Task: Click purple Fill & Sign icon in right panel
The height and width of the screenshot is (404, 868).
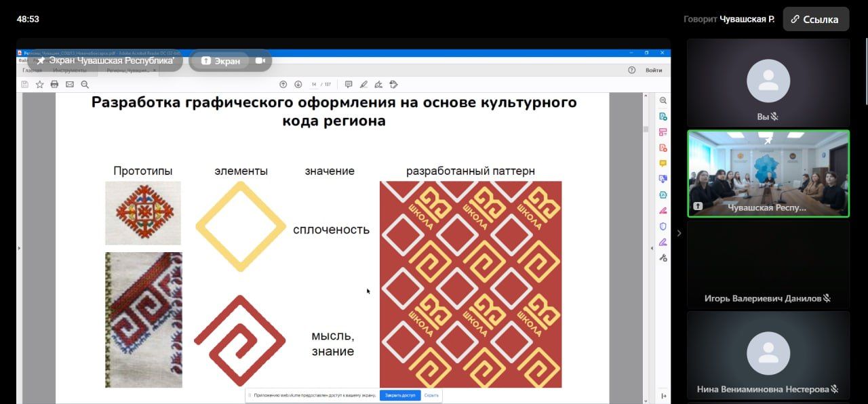Action: click(663, 241)
